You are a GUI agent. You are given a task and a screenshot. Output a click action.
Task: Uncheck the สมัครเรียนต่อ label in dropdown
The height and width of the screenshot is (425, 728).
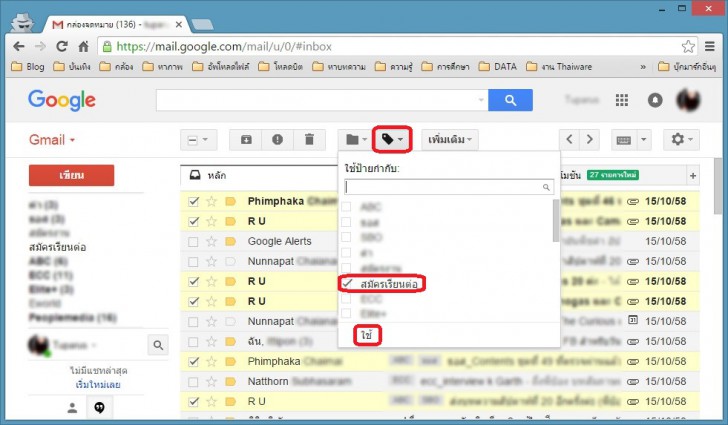[347, 283]
